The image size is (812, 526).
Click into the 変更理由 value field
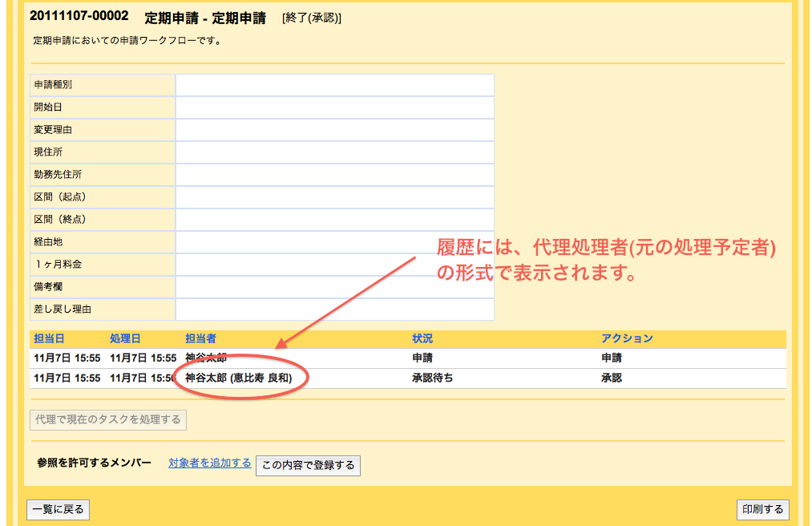pos(334,130)
